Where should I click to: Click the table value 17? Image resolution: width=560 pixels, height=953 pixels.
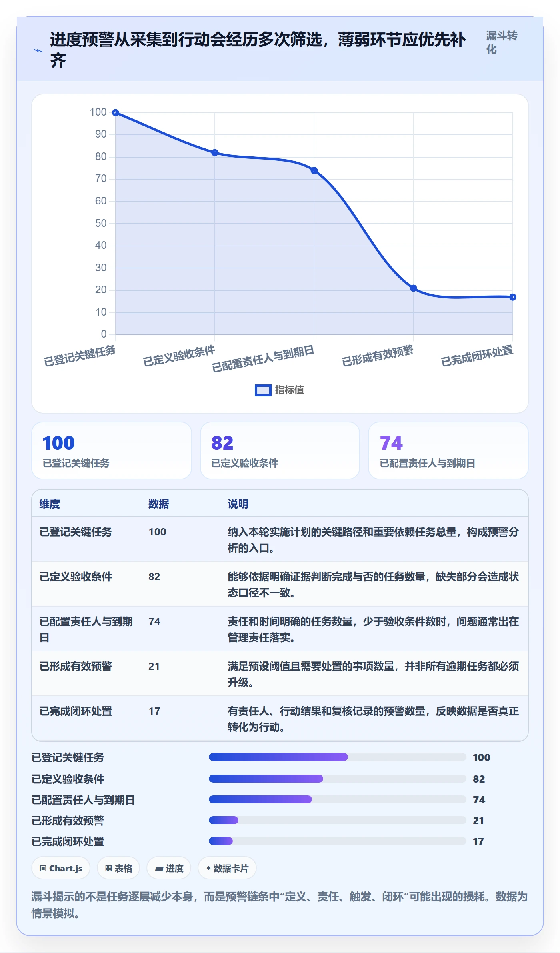[154, 711]
